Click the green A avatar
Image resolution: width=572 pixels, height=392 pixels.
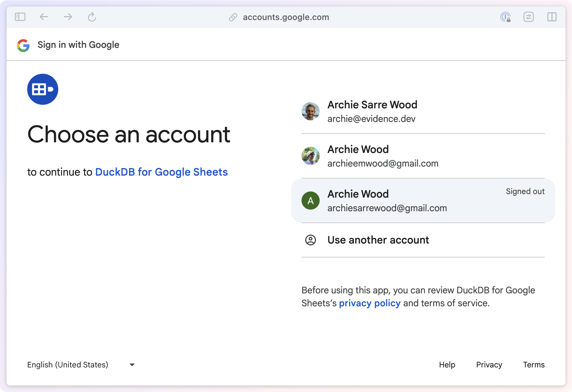[311, 201]
